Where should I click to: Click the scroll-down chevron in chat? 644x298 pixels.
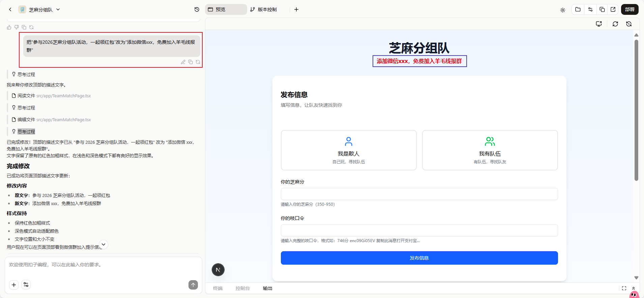pyautogui.click(x=104, y=244)
